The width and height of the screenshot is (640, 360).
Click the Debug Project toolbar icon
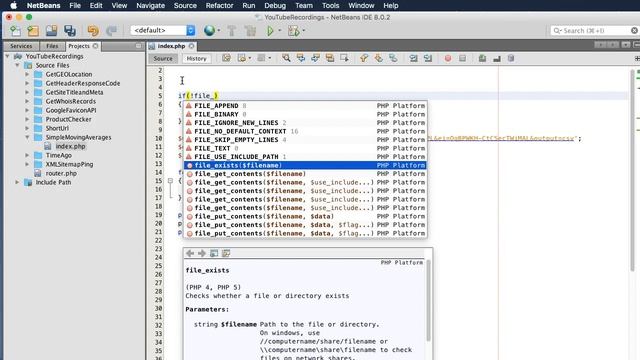(x=293, y=31)
